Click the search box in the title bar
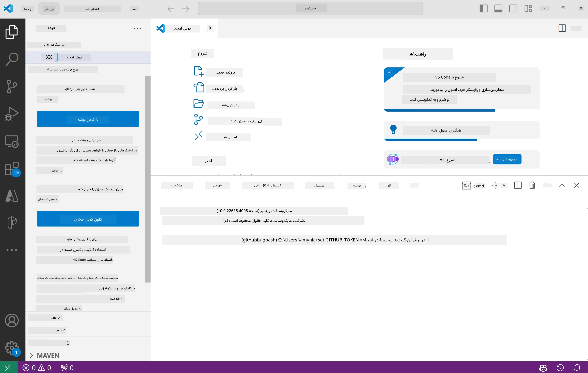Screen dimensions: 588x373 coord(310,8)
